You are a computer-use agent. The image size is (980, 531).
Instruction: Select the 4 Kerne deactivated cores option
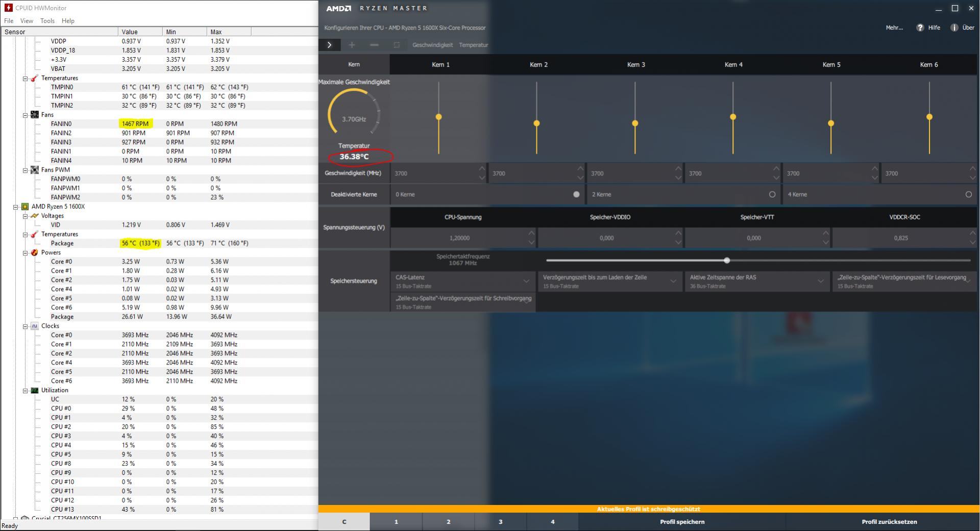pos(969,195)
